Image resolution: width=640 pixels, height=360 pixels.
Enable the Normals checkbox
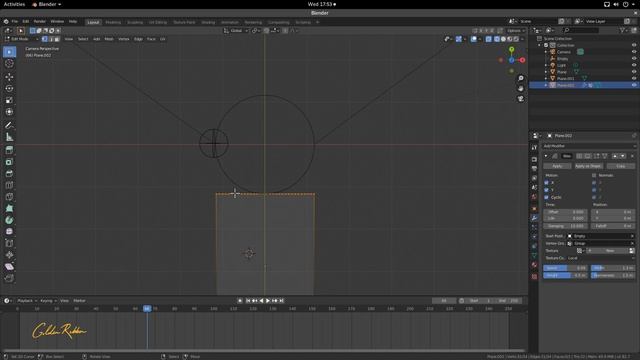[594, 176]
